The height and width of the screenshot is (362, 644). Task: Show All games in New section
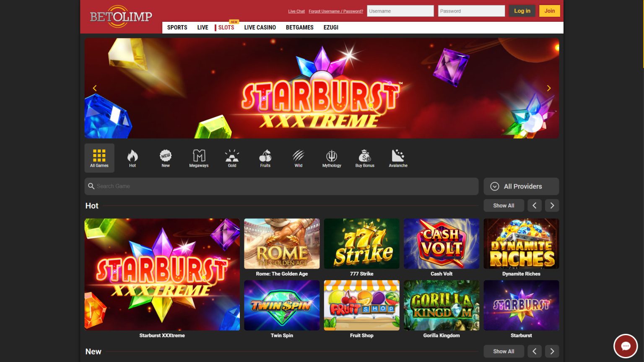coord(504,352)
